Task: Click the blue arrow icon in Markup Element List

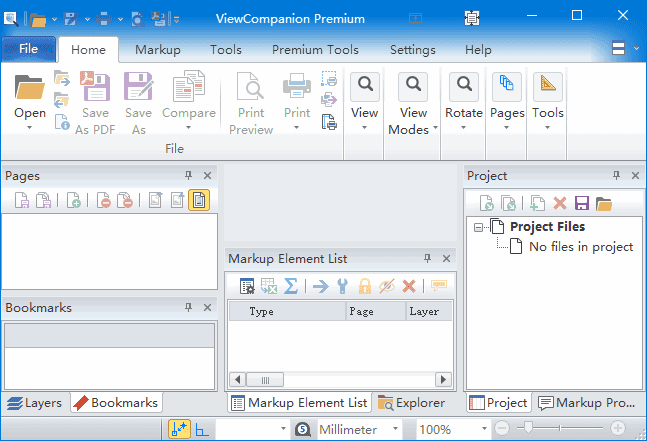Action: [x=320, y=286]
